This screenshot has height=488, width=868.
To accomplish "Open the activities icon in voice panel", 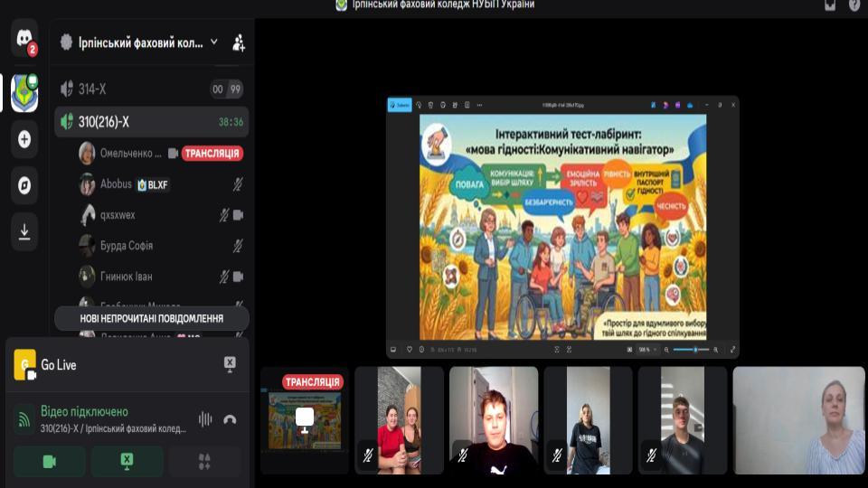I will pyautogui.click(x=205, y=462).
